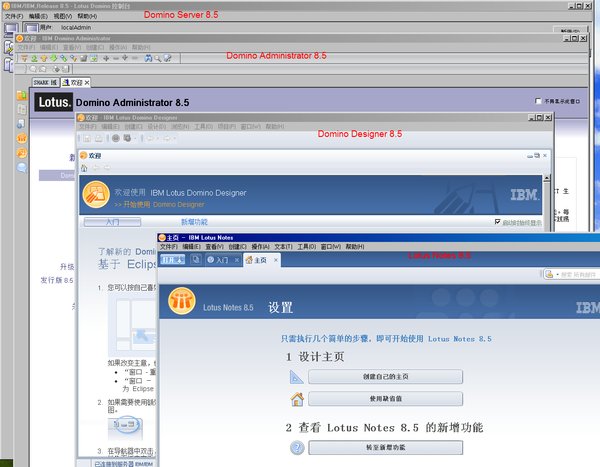Click the binoculars find icon in Domino Administrator toolbar
Screen dimensions: 600x467
pyautogui.click(x=148, y=58)
